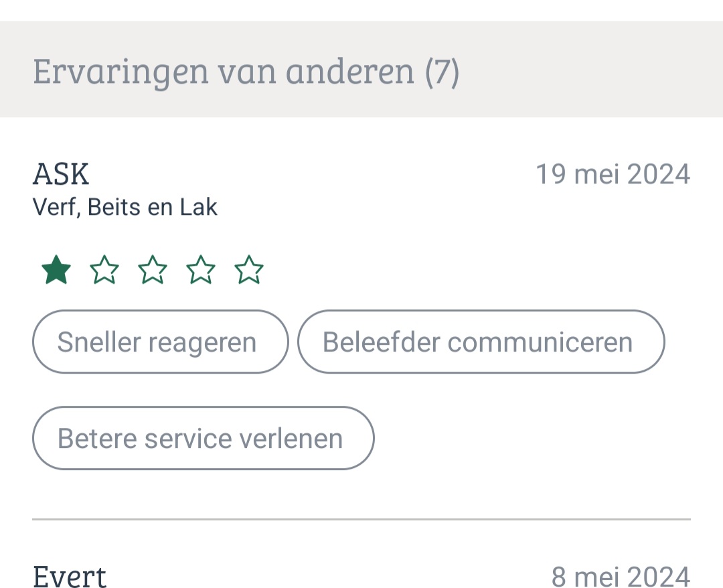Image resolution: width=723 pixels, height=588 pixels.
Task: Tap the third star in ASK's rating
Action: coord(153,271)
